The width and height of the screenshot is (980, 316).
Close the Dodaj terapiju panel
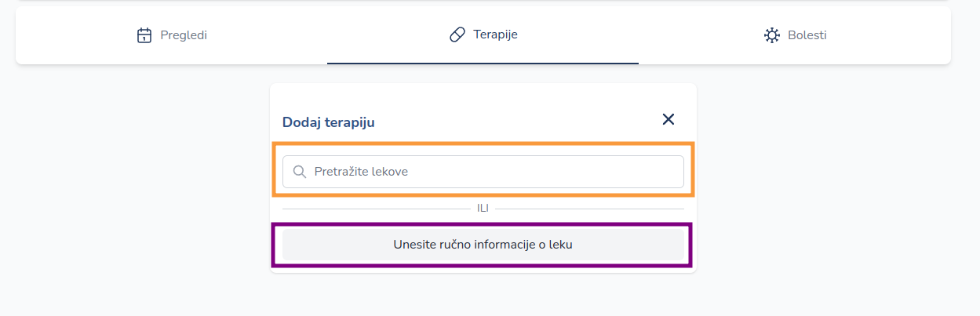point(669,119)
